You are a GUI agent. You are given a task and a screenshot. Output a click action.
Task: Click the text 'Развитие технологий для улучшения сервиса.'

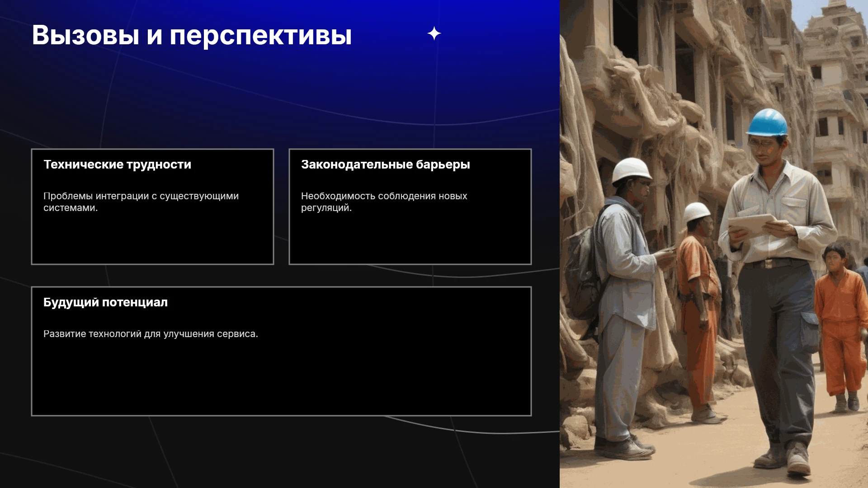click(x=151, y=334)
